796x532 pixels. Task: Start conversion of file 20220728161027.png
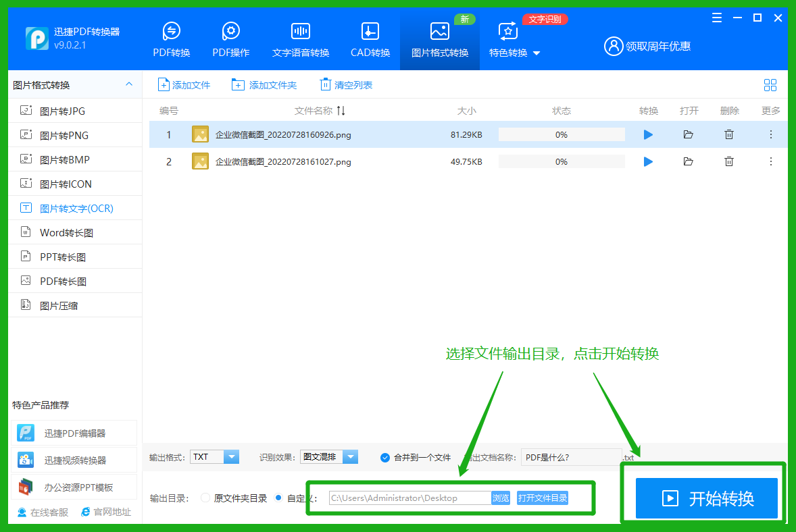pyautogui.click(x=648, y=162)
